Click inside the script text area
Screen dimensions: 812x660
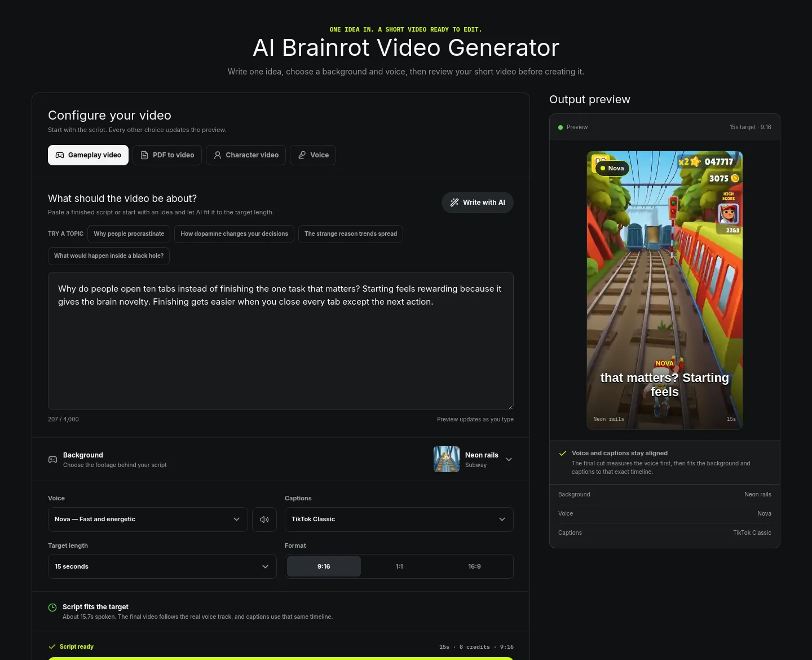(281, 341)
